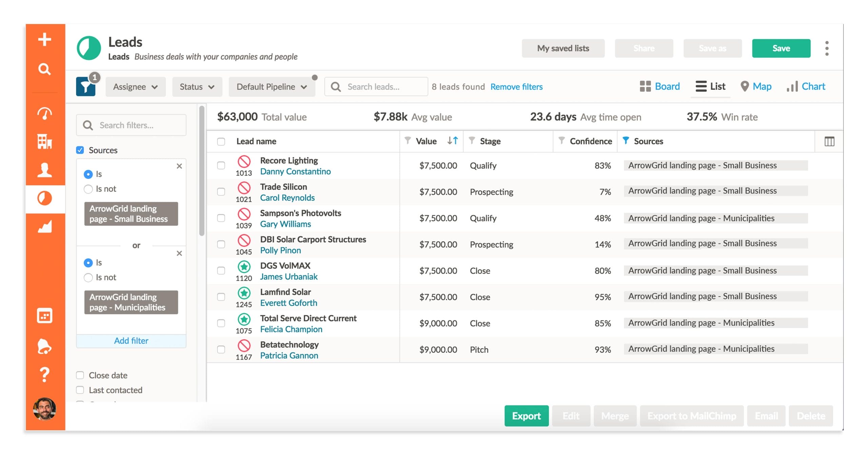This screenshot has width=868, height=452.
Task: Open column customization icon in table header
Action: pos(829,141)
